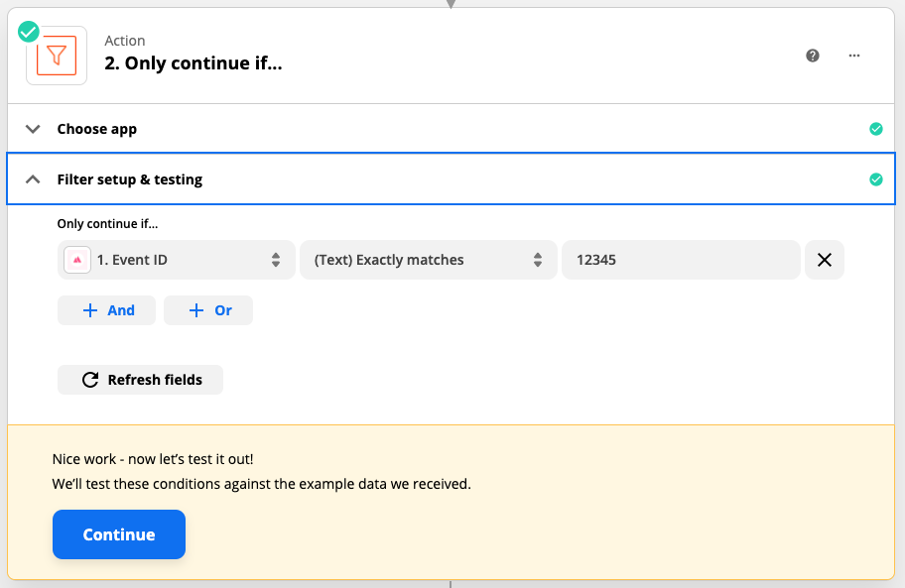Click Choose app green status checkmark
905x588 pixels.
[x=875, y=129]
